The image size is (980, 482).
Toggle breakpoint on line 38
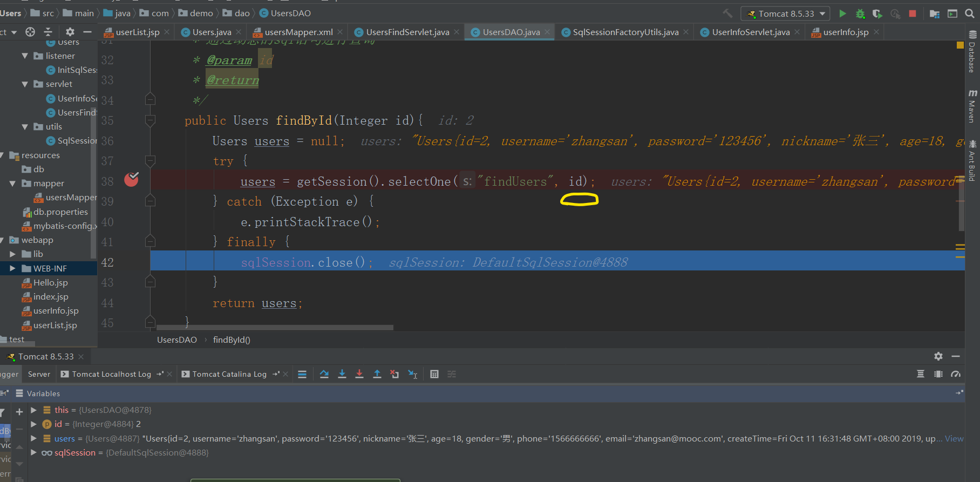pyautogui.click(x=132, y=180)
